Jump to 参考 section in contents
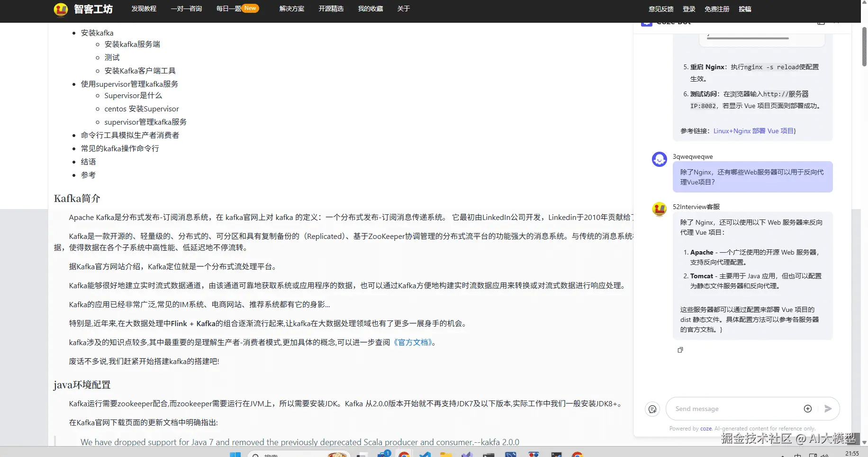 pyautogui.click(x=89, y=175)
